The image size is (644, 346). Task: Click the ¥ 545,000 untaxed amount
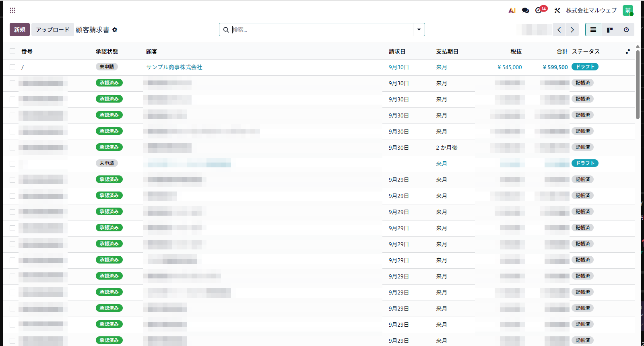(x=510, y=67)
